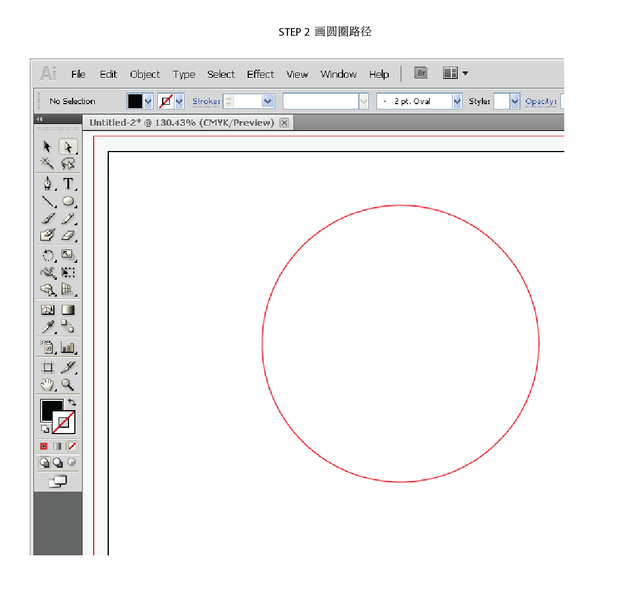Choose the Width tool
620x601 pixels.
pyautogui.click(x=48, y=272)
